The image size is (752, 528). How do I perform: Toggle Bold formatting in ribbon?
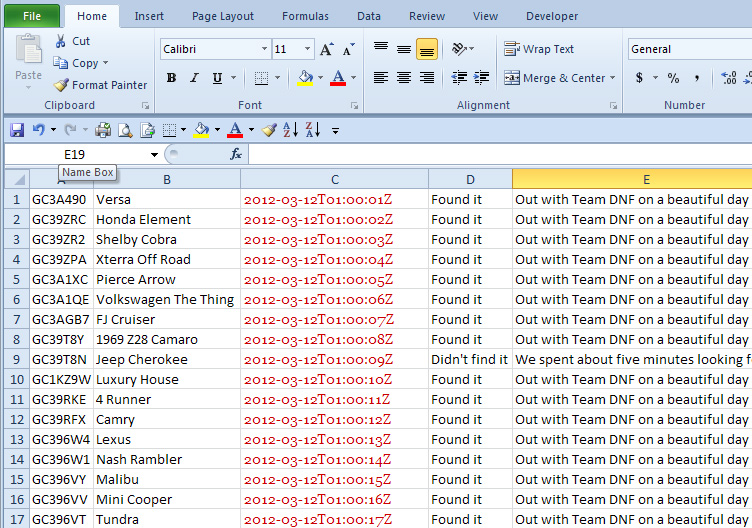coord(171,78)
